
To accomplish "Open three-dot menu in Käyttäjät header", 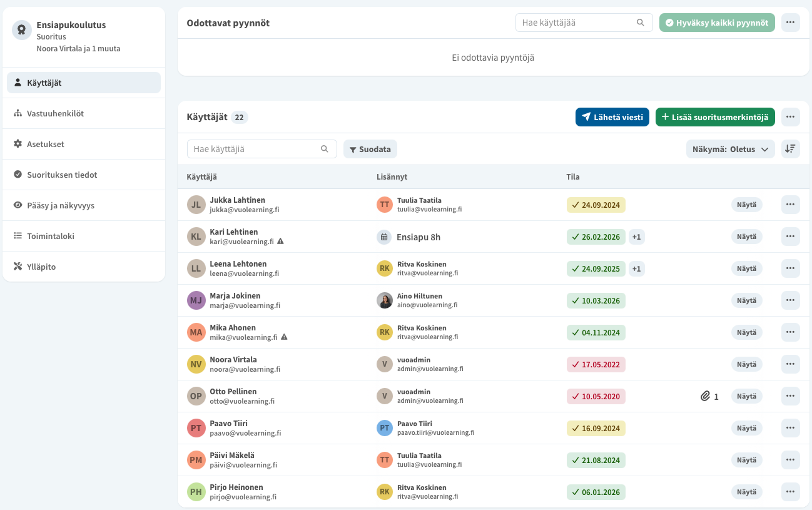I will 790,117.
